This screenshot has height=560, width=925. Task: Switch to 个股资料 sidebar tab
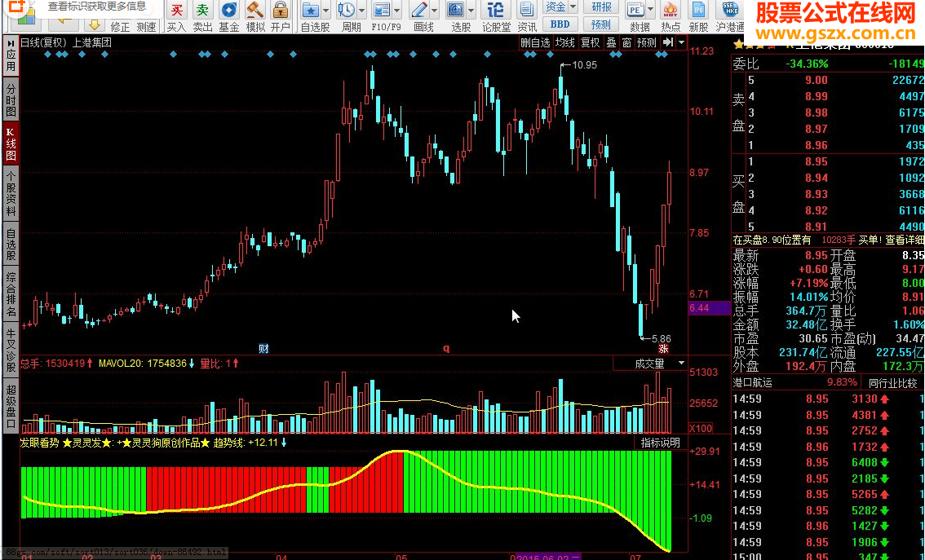click(x=11, y=194)
